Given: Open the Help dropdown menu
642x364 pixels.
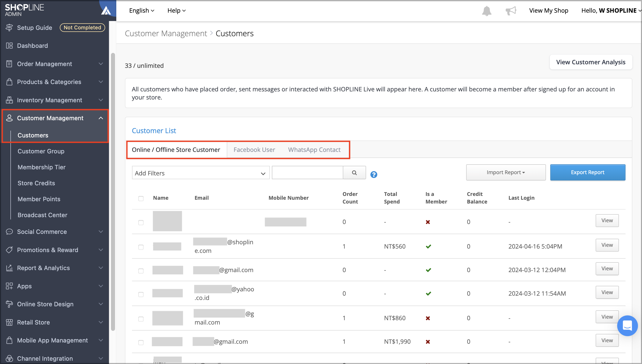Looking at the screenshot, I should click(x=177, y=10).
